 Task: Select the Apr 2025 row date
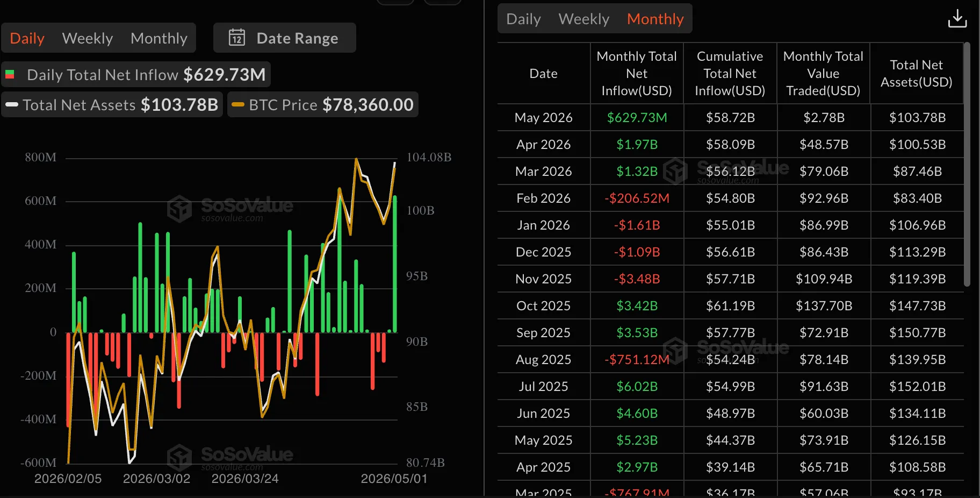pos(543,467)
